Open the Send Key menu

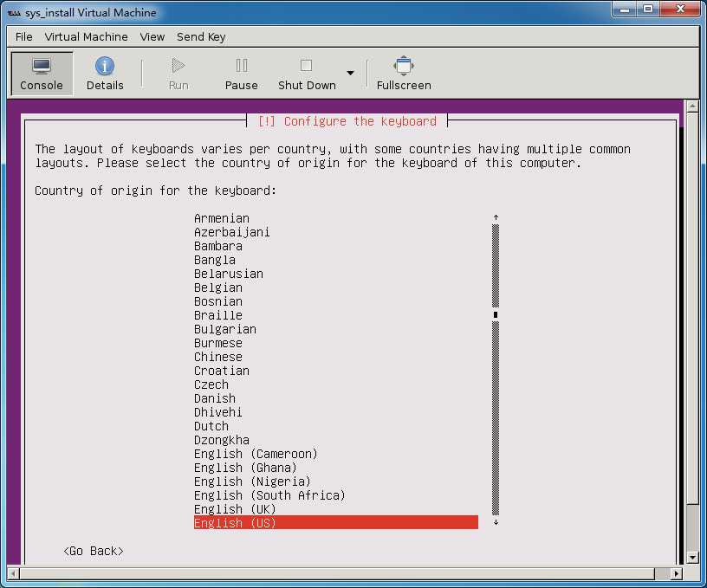pyautogui.click(x=201, y=37)
